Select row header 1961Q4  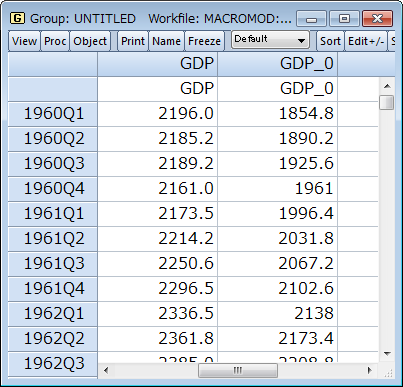(53, 289)
